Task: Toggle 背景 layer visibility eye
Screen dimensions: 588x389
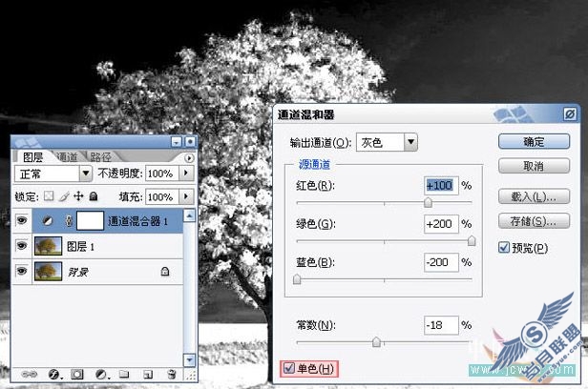Action: 22,271
